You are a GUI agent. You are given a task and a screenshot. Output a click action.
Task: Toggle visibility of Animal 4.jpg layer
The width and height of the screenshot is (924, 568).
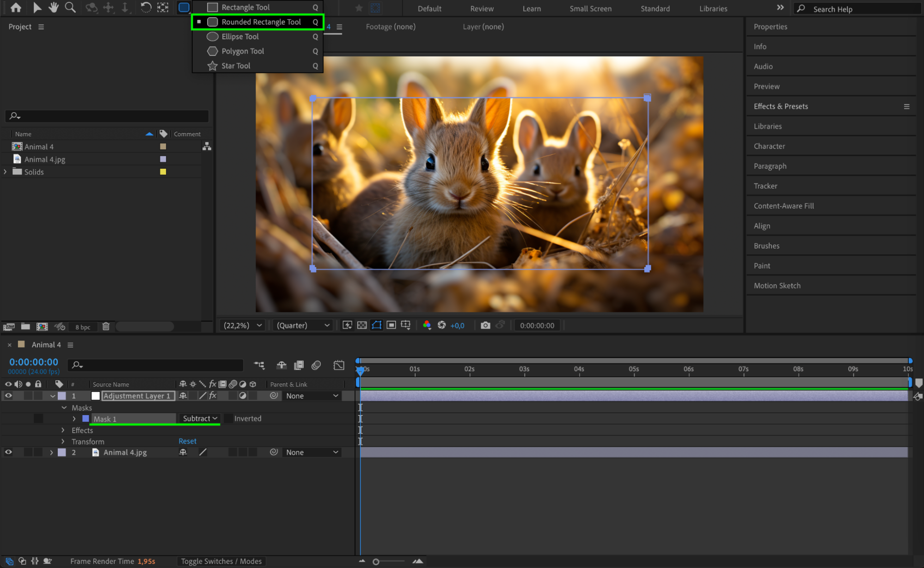click(x=8, y=452)
